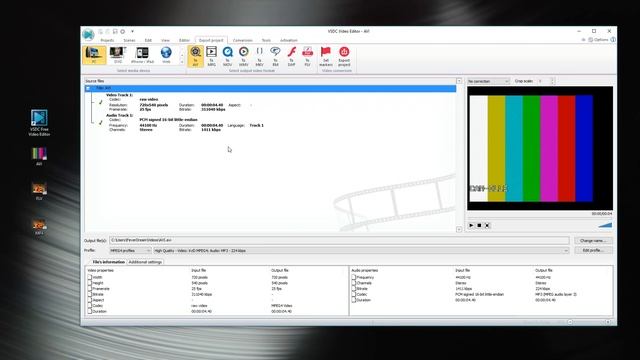Tick the Frequency audio property checkbox
640x360 pixels.
click(353, 277)
